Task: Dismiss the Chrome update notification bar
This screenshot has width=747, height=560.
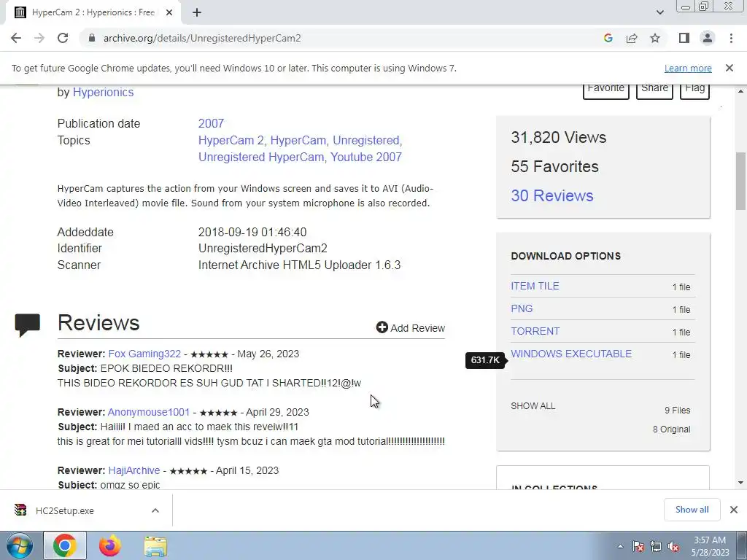Action: click(729, 68)
